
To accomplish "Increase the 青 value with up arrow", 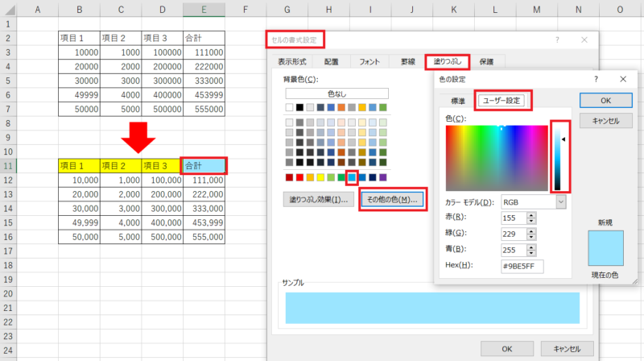I will point(531,247).
